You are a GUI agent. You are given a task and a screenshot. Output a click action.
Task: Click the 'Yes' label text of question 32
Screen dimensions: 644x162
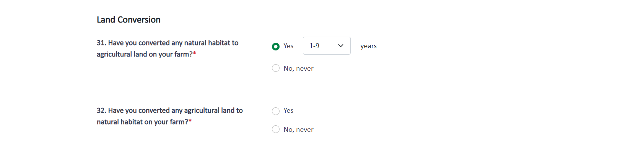[x=288, y=110]
